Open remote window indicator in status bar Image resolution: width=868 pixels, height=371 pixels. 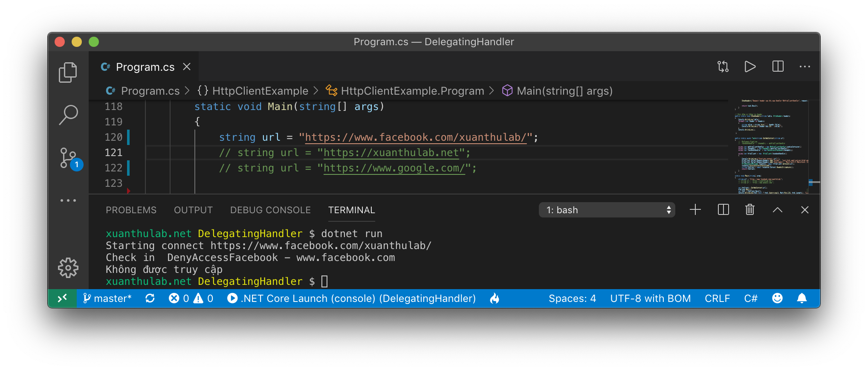click(x=62, y=299)
